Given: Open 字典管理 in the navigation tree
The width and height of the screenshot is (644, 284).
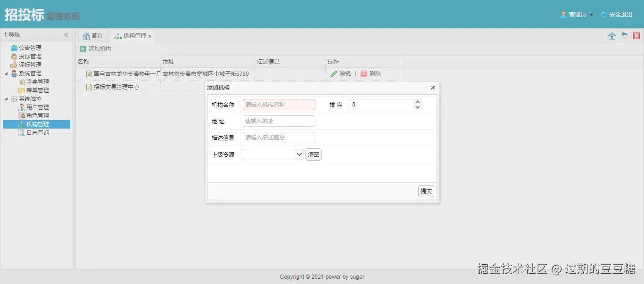Looking at the screenshot, I should (38, 82).
